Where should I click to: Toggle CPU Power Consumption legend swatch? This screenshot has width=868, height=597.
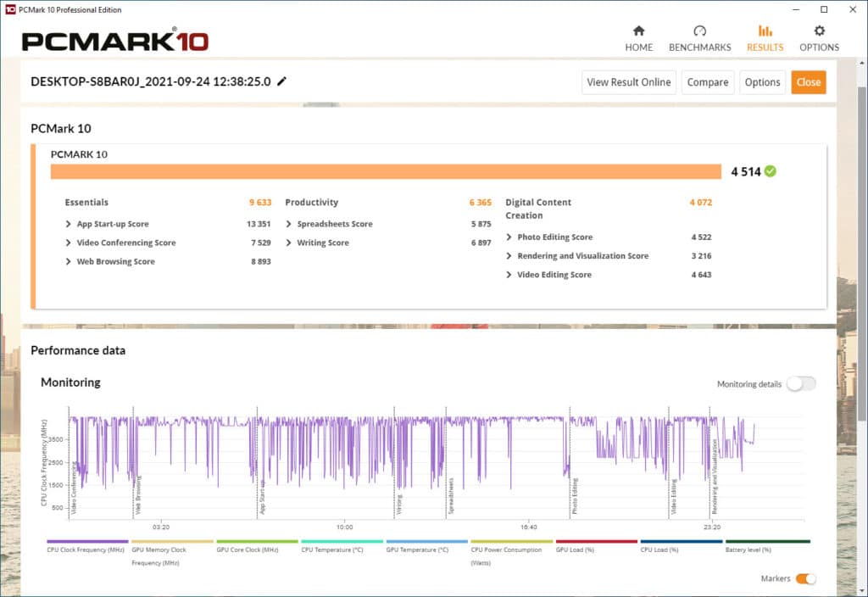[512, 541]
